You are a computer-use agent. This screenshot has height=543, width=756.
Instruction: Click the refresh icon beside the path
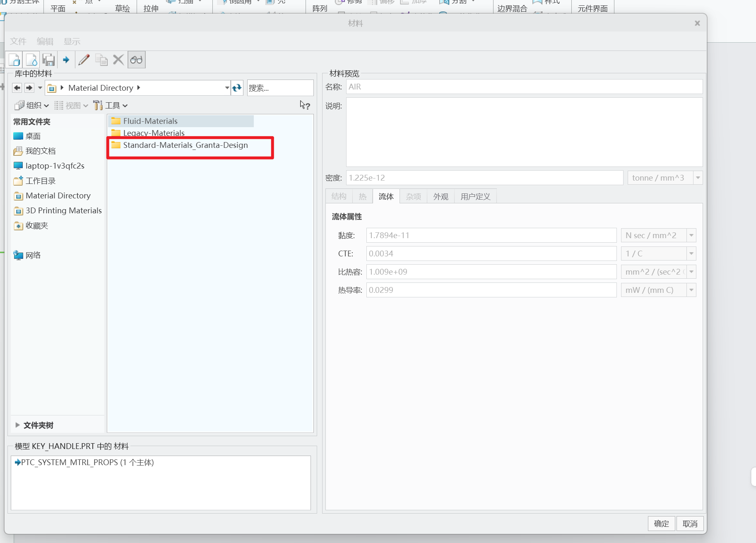click(237, 88)
